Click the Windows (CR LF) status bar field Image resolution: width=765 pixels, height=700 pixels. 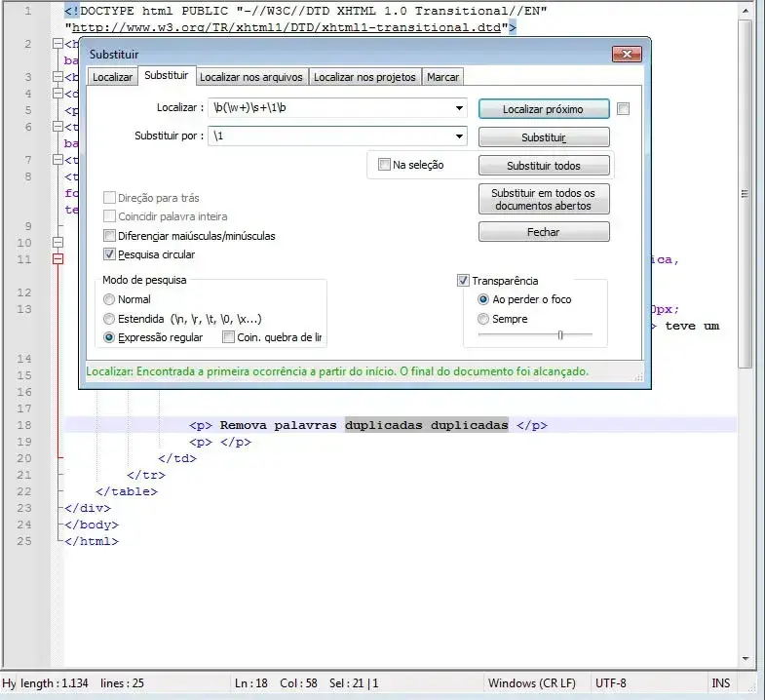(533, 683)
